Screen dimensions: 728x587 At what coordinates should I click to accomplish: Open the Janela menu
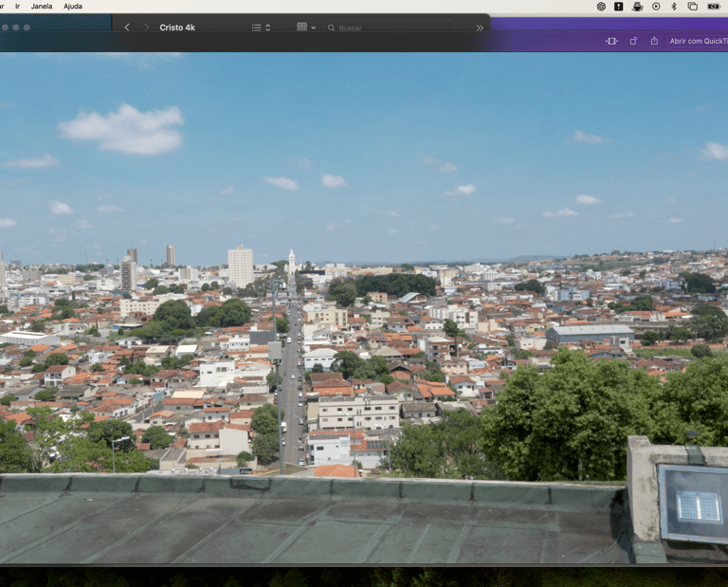pos(42,6)
